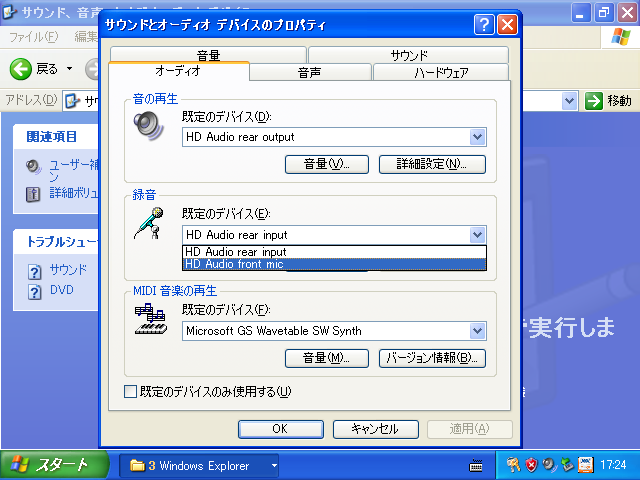Image resolution: width=640 pixels, height=480 pixels.
Task: Click the スタート button
Action: 54,465
